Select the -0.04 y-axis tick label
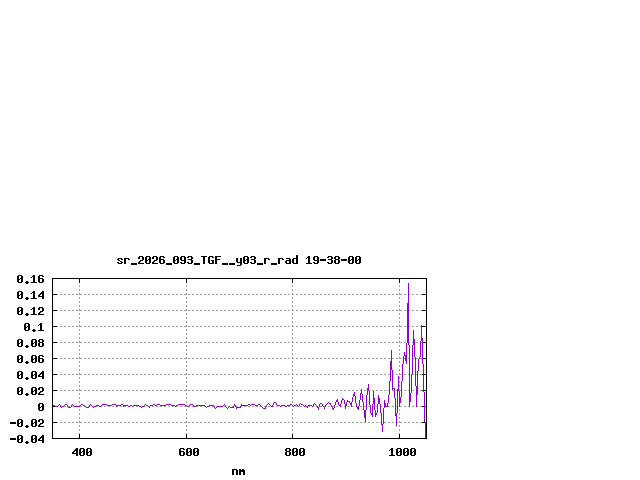 tap(28, 439)
